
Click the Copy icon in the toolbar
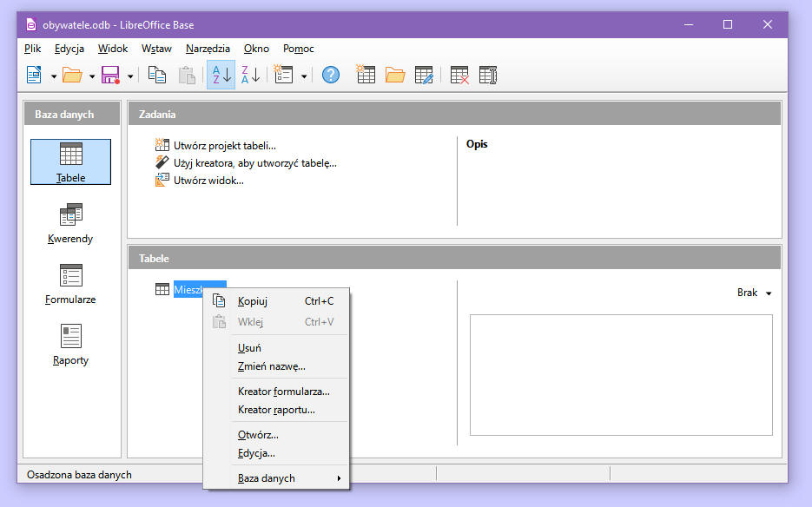tap(157, 76)
